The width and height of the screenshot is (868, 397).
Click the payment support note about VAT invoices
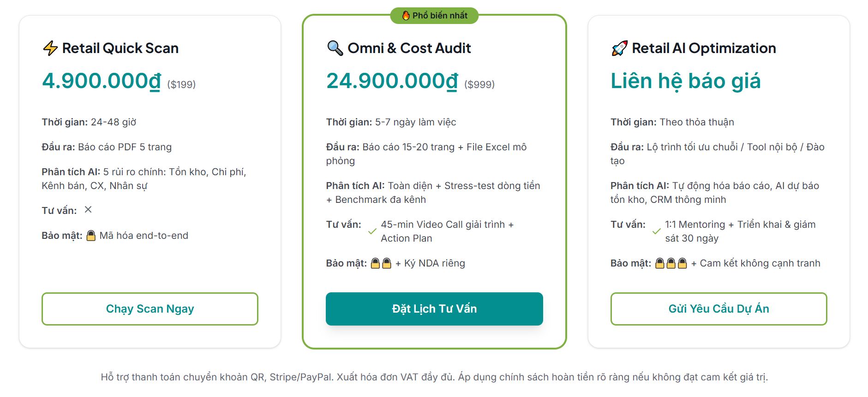click(434, 377)
